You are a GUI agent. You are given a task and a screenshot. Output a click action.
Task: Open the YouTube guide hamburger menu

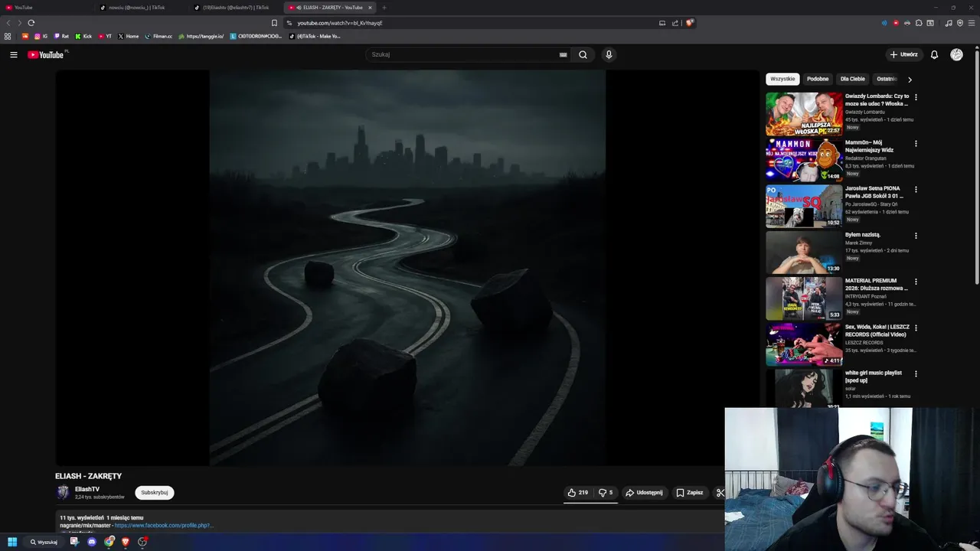pyautogui.click(x=13, y=54)
